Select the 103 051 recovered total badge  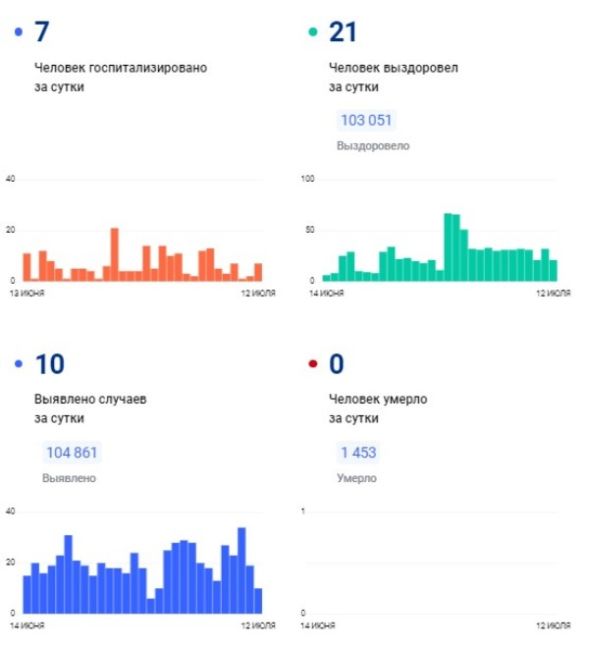[x=366, y=120]
